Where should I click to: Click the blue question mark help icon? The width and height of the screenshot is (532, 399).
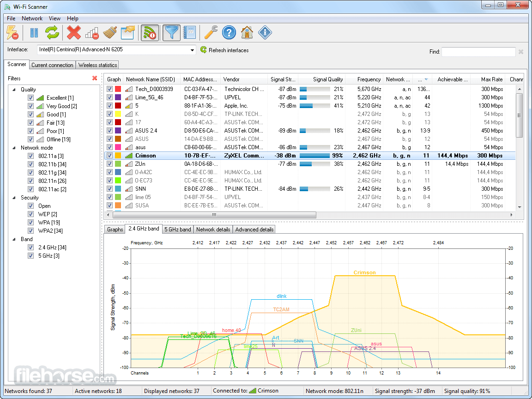click(229, 33)
